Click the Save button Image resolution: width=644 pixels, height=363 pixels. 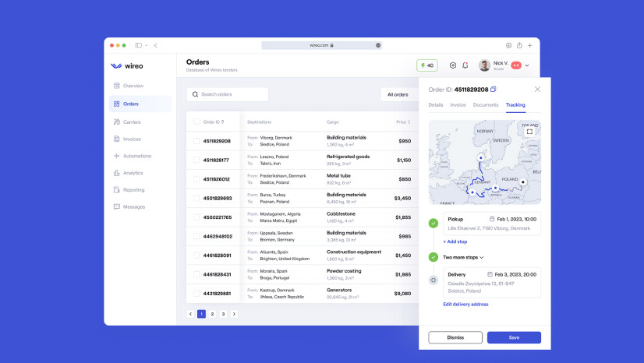tap(514, 337)
